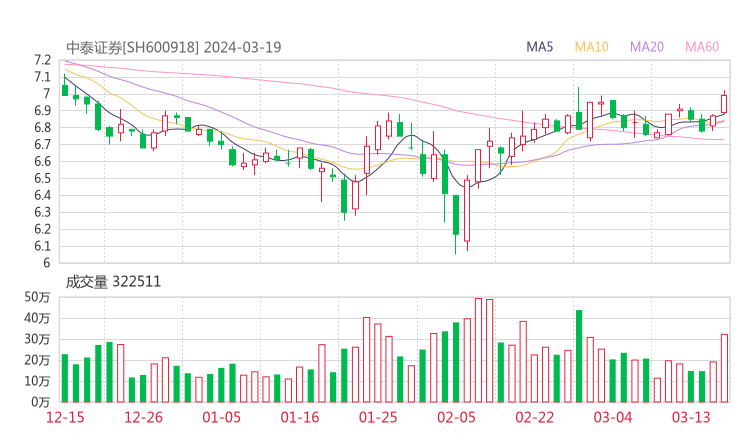The image size is (740, 440).
Task: Click the 成交量 322511 volume label
Action: pos(113,282)
